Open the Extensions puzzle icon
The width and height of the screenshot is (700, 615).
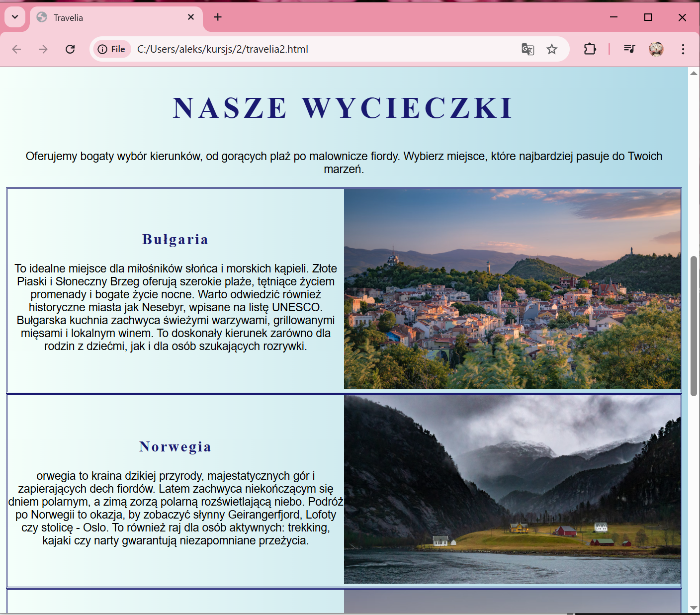(590, 49)
